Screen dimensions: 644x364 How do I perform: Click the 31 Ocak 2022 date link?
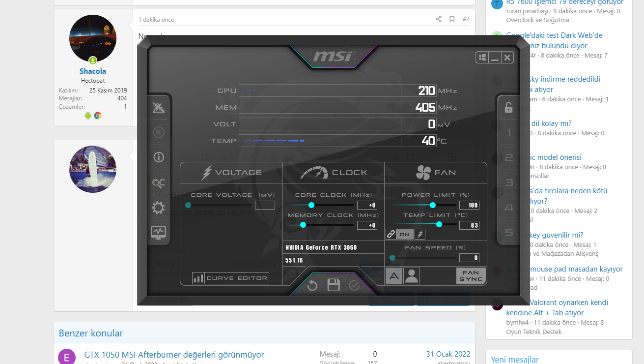(448, 354)
